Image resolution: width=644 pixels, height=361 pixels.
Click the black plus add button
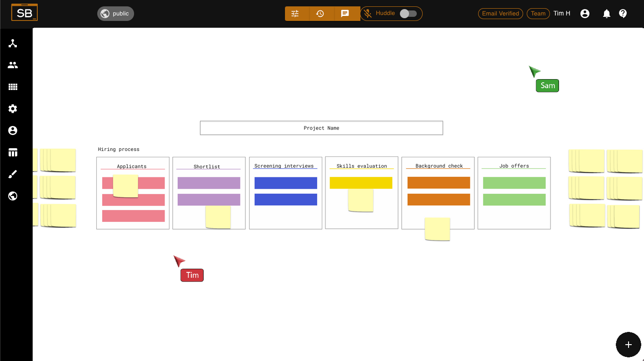coord(629,345)
